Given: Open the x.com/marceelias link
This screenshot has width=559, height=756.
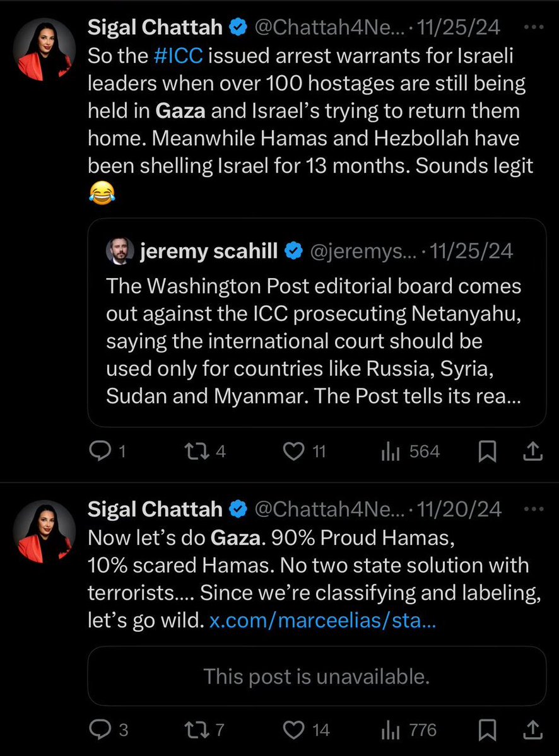Looking at the screenshot, I should tap(323, 622).
